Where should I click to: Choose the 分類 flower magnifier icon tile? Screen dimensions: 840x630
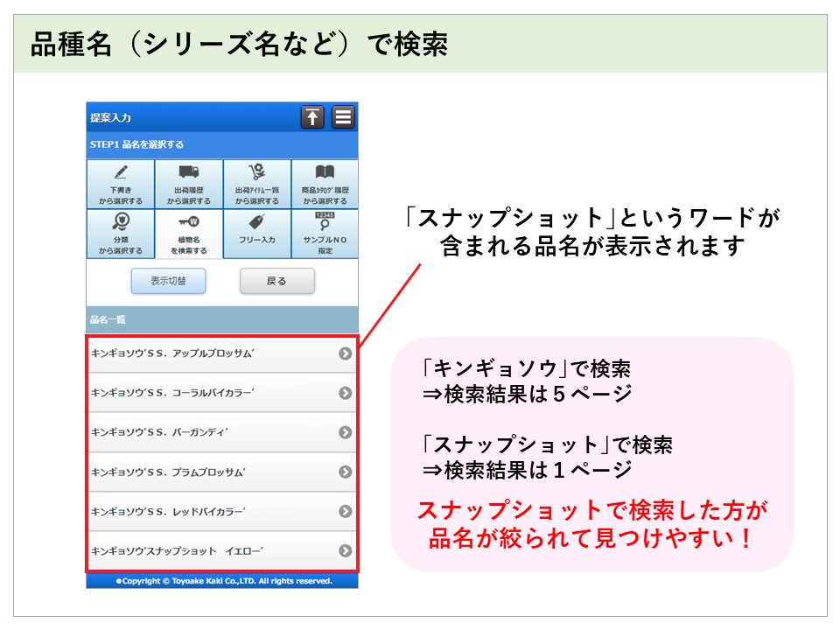121,234
